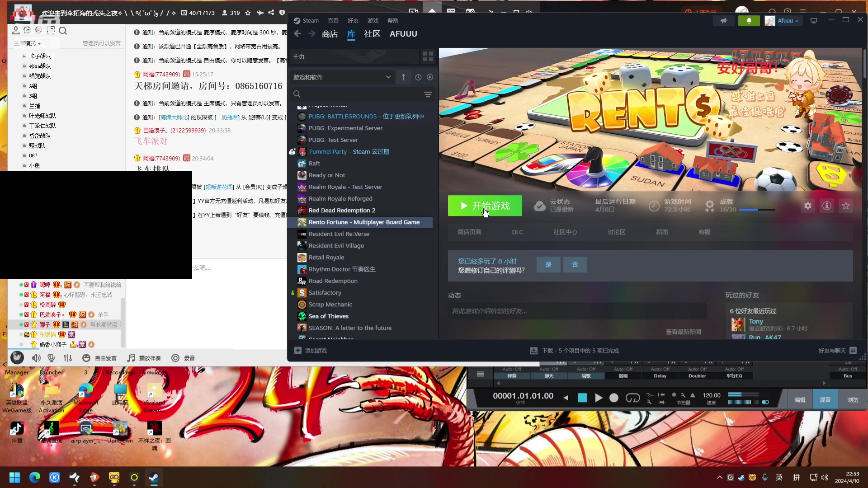Image resolution: width=868 pixels, height=488 pixels.
Task: Go to the 商店 tab in Steam
Action: coord(330,34)
